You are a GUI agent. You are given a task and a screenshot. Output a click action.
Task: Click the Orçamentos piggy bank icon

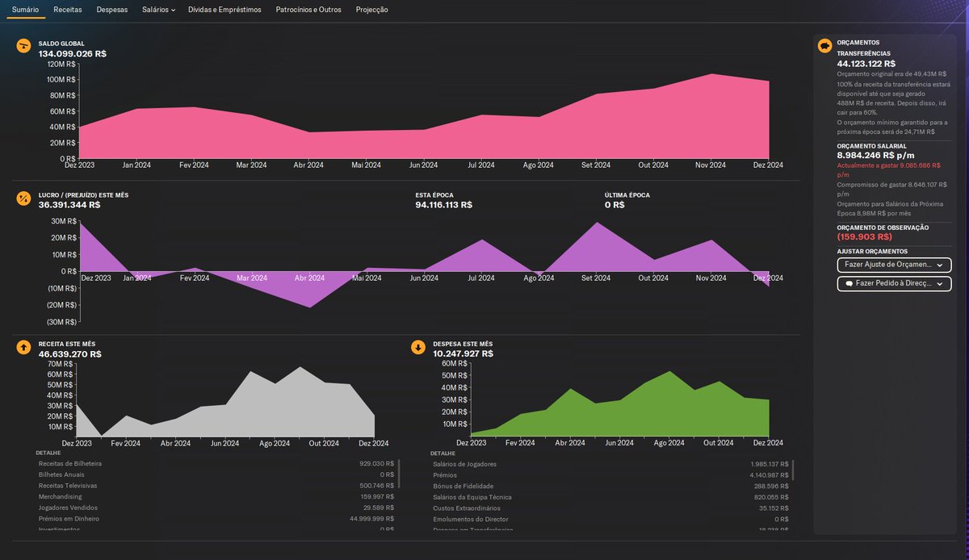point(824,46)
